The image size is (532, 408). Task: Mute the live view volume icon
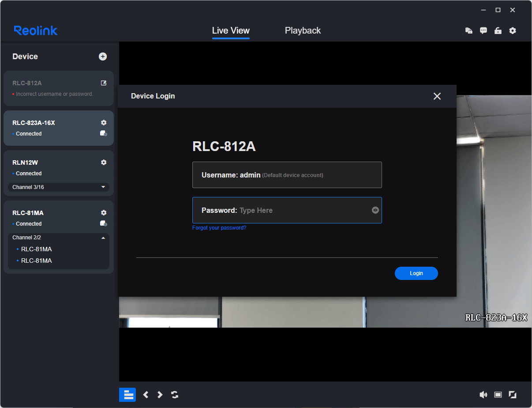483,395
